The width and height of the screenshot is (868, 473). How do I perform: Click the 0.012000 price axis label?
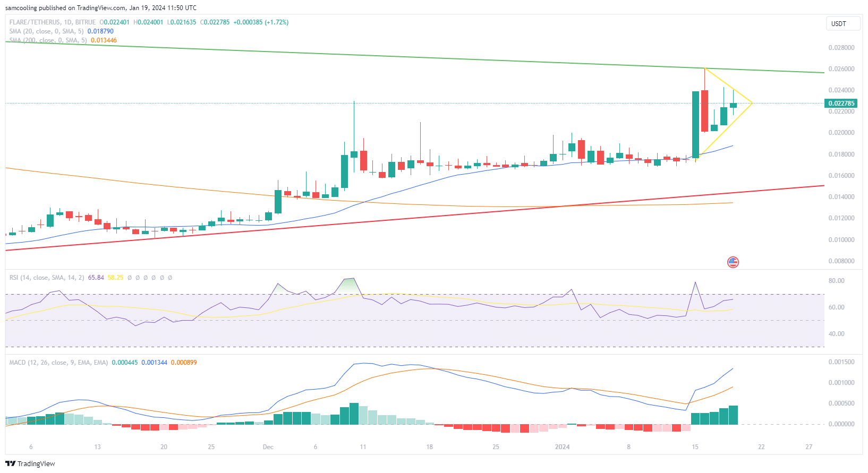tap(841, 218)
